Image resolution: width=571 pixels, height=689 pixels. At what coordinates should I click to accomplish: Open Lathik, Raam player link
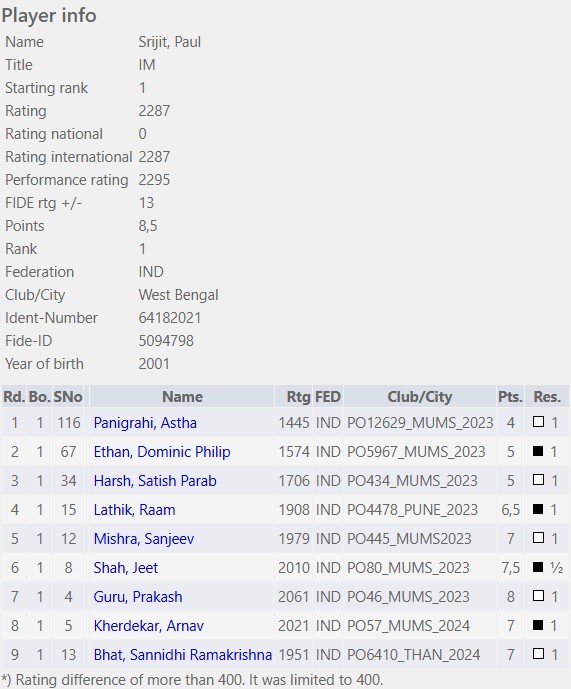click(135, 510)
